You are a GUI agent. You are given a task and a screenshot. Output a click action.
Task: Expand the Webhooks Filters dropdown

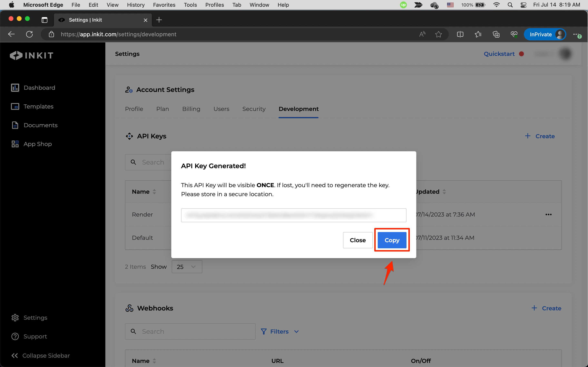(280, 332)
